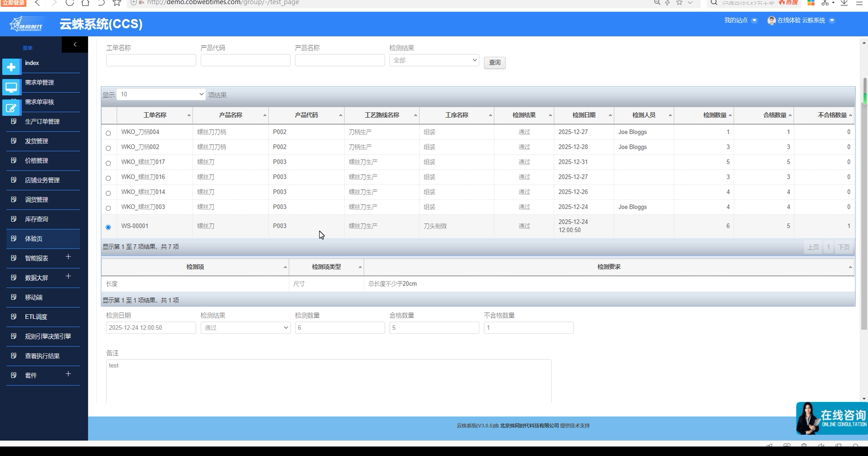Click the 上页 previous page button
Screen dimensions: 868x456
coord(813,247)
